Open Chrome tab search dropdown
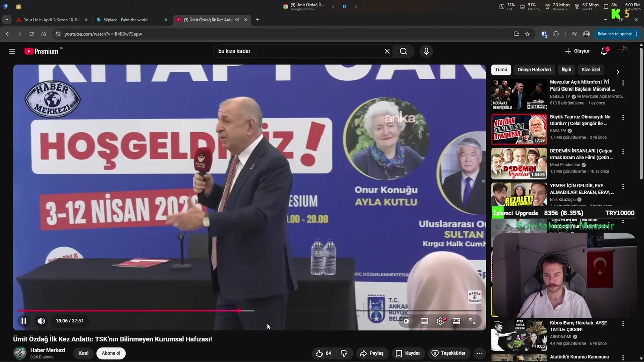Screen dimensions: 644x362 point(7,20)
